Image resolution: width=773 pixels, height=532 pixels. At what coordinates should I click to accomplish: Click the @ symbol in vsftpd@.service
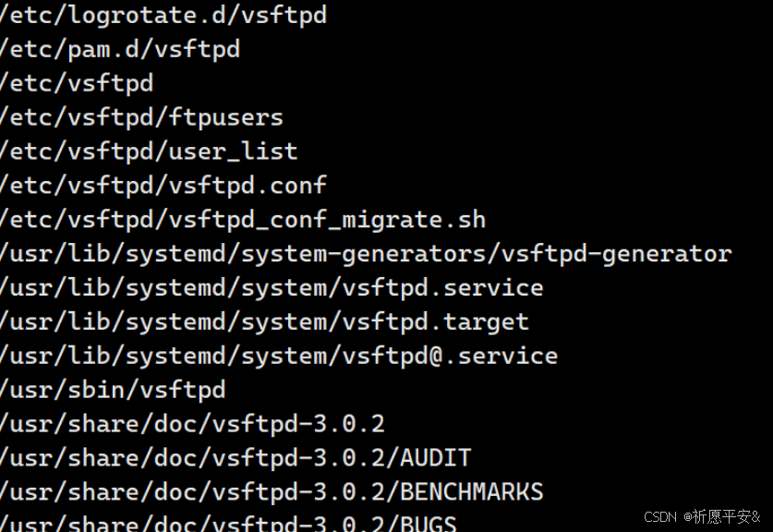pos(436,356)
